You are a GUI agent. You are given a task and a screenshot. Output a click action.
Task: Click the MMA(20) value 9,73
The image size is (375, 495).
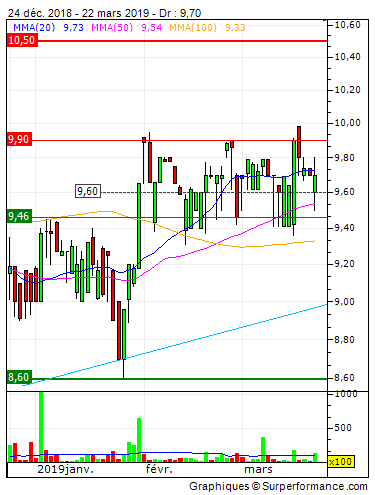[x=73, y=27]
